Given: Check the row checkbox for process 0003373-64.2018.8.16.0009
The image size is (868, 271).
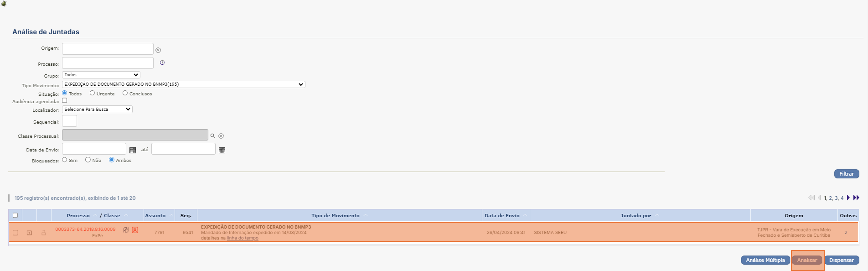Looking at the screenshot, I should 15,232.
